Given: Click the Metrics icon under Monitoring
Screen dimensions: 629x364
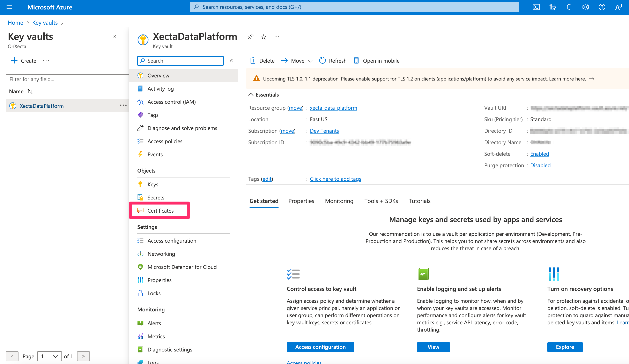Looking at the screenshot, I should [x=140, y=336].
